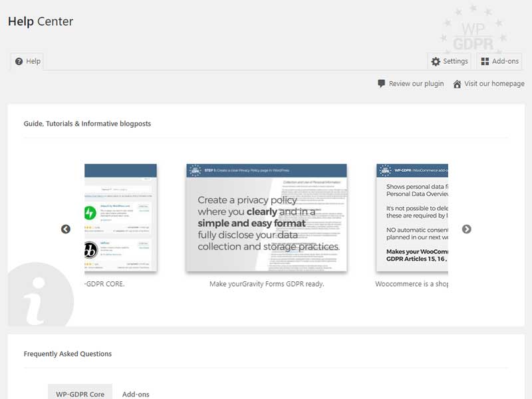The image size is (532, 399).
Task: Go to previous carousel slide arrow
Action: pos(66,229)
